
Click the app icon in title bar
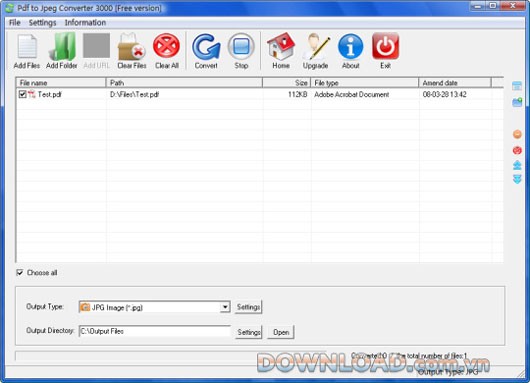(x=9, y=8)
